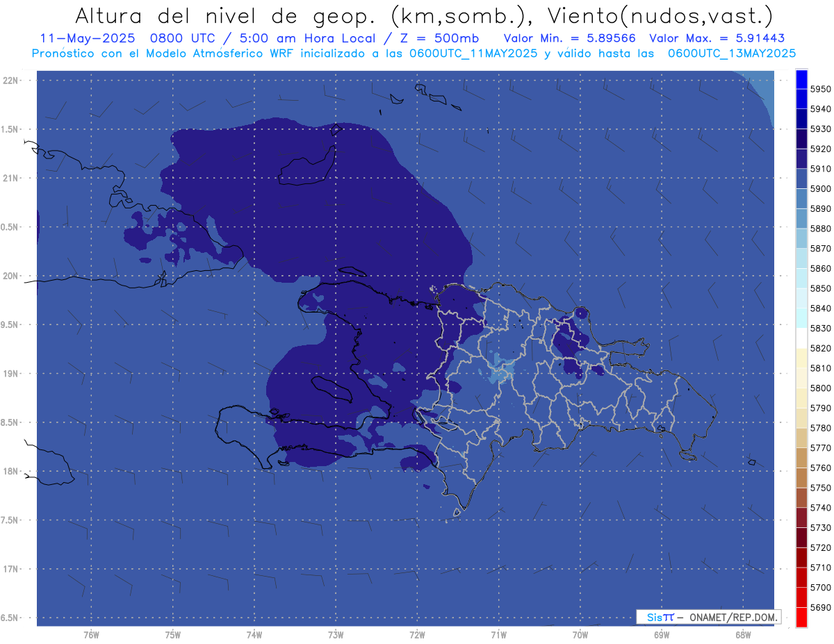Click the "0600UTC_11MAY2025" initialization time text

point(473,53)
